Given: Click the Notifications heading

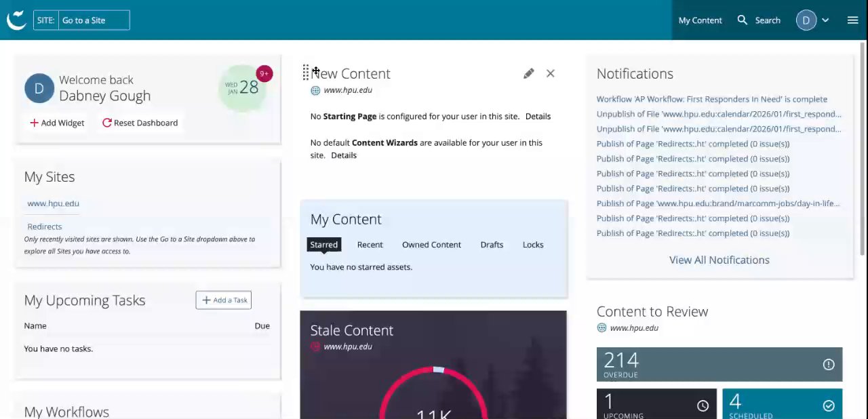Looking at the screenshot, I should point(635,74).
